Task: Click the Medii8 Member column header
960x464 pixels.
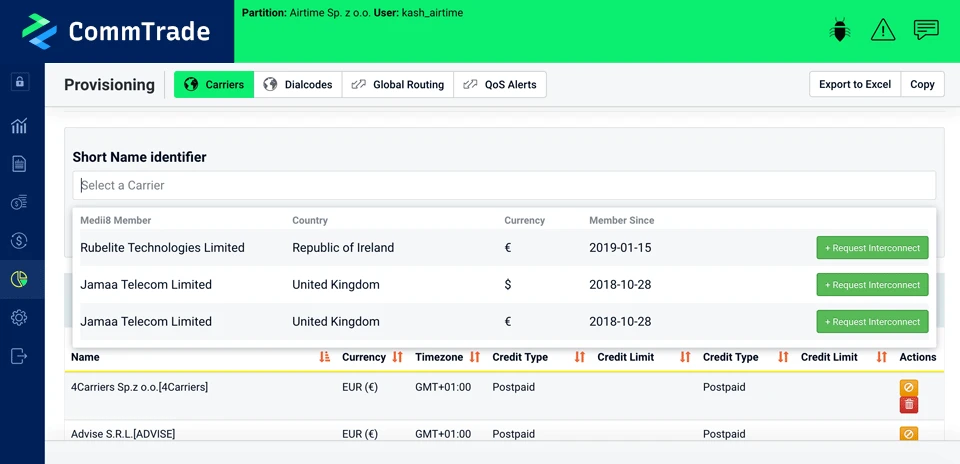Action: point(116,220)
